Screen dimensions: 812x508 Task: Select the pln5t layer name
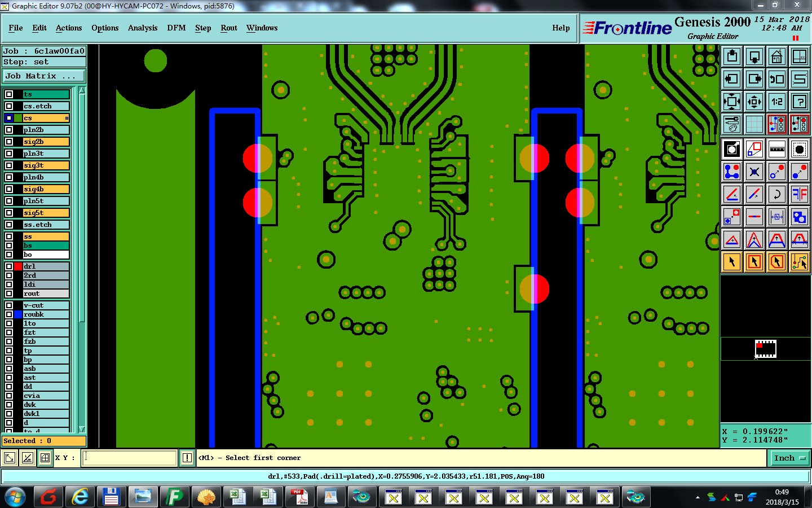tap(46, 201)
